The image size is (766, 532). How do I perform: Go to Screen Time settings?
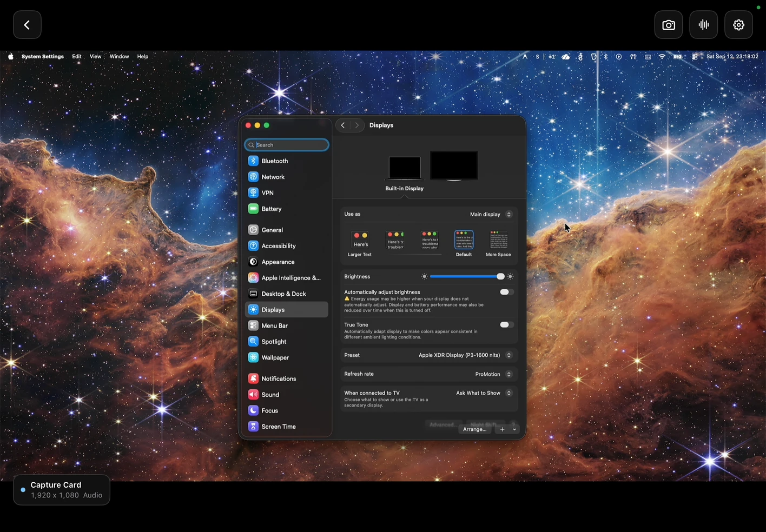coord(286,427)
